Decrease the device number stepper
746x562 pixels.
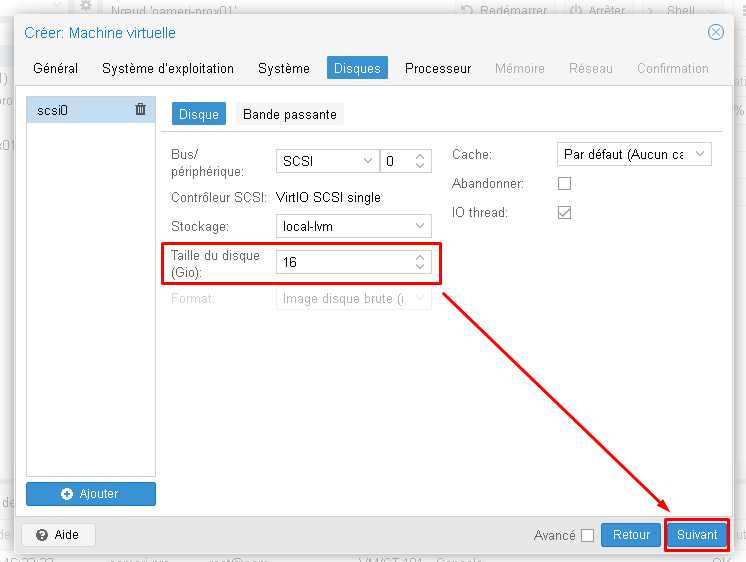coord(420,166)
